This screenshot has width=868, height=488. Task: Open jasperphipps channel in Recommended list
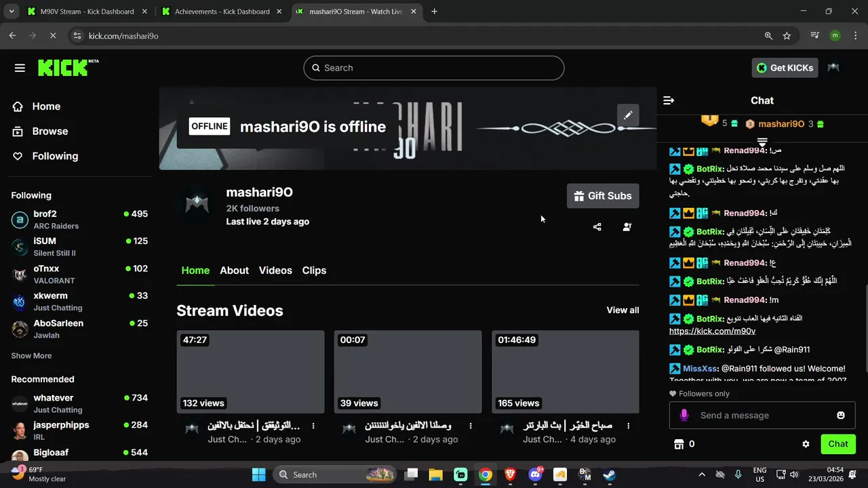pos(79,430)
